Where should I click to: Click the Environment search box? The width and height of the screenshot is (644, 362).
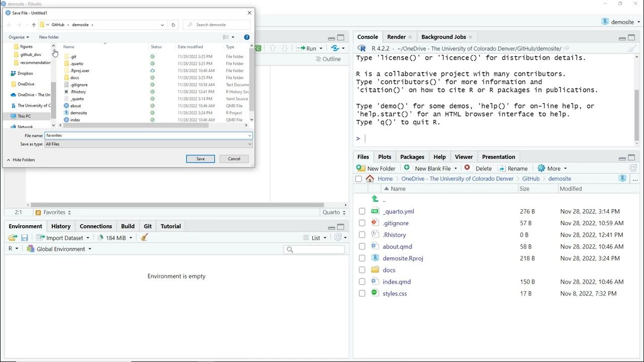[x=314, y=249]
